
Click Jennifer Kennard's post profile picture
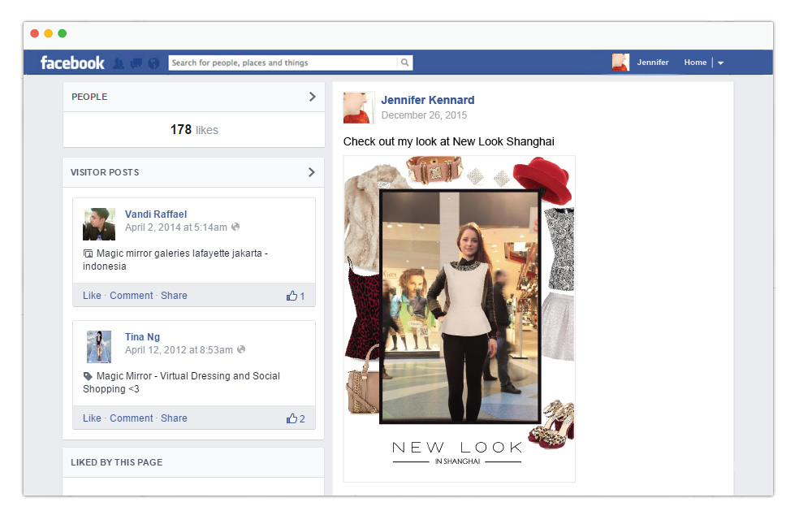click(x=359, y=108)
